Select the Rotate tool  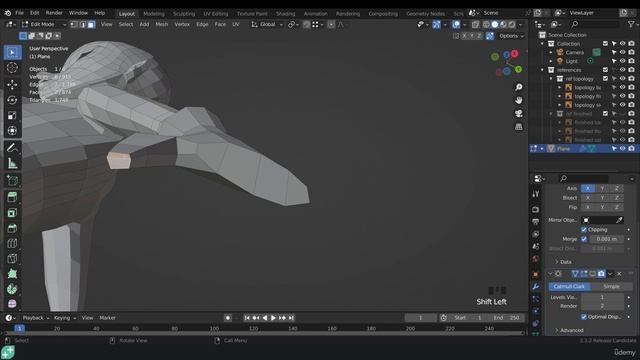pos(12,100)
